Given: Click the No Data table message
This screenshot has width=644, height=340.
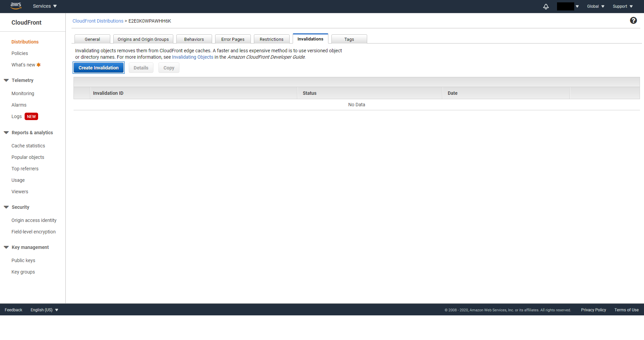Looking at the screenshot, I should 357,105.
